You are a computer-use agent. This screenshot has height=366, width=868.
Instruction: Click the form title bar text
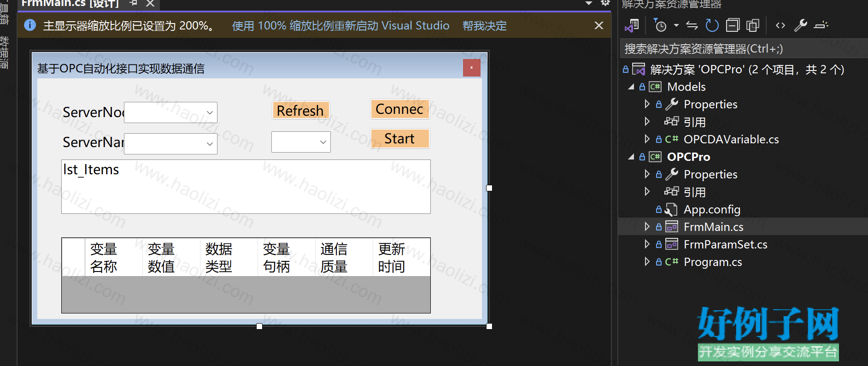pos(121,69)
